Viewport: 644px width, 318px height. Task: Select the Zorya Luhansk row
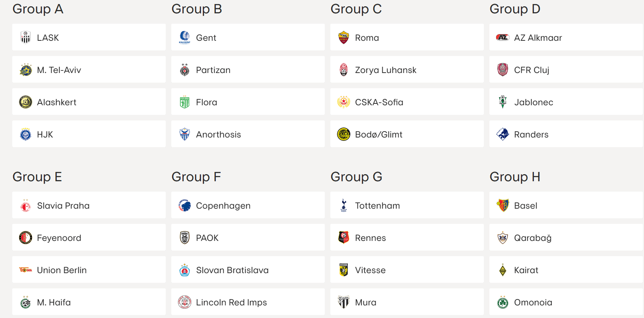407,70
